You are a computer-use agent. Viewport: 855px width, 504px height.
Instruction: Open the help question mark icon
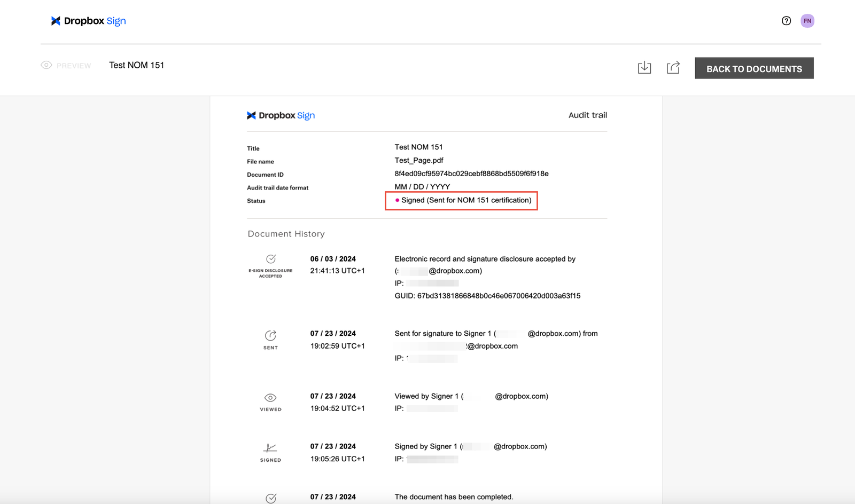786,21
